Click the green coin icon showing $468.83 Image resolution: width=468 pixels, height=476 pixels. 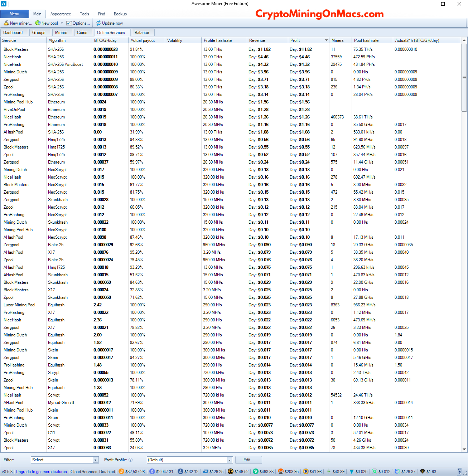click(256, 472)
